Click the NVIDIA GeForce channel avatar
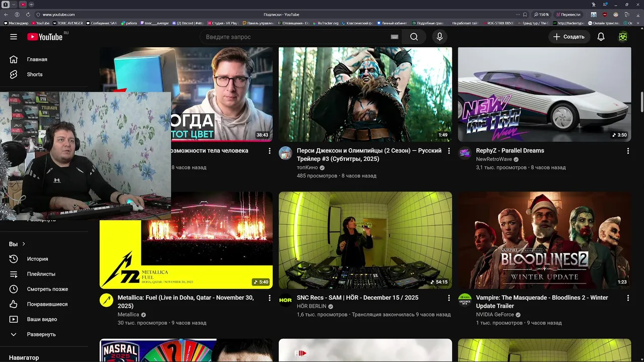The height and width of the screenshot is (362, 644). 464,300
